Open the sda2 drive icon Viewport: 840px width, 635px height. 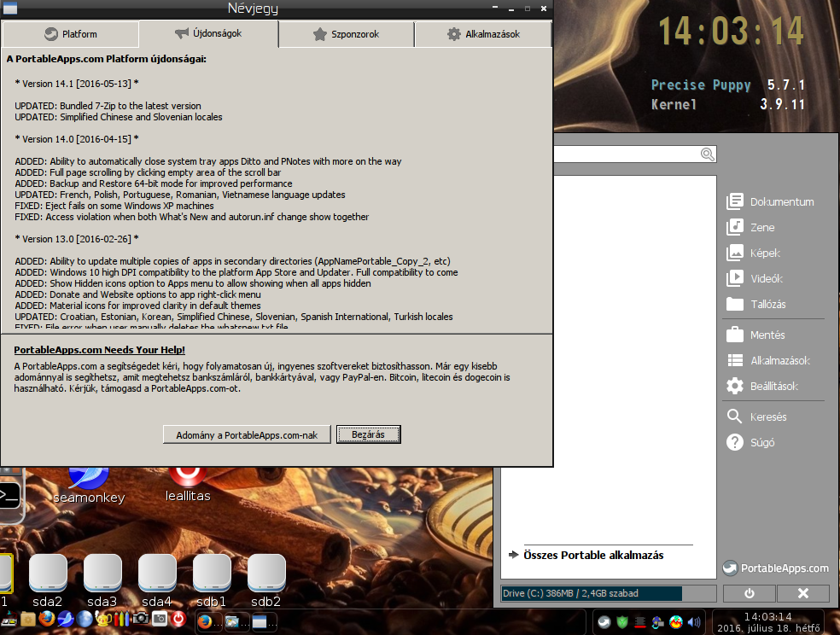pyautogui.click(x=48, y=580)
